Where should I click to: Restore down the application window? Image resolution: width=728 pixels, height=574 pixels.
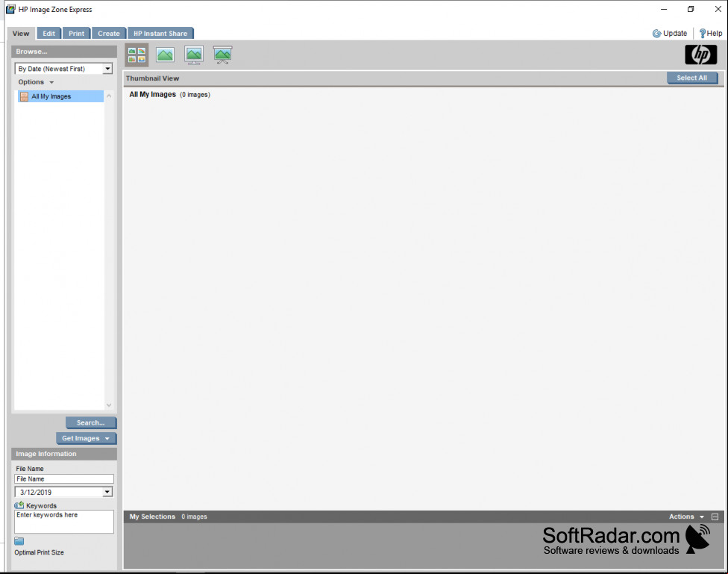click(x=691, y=9)
